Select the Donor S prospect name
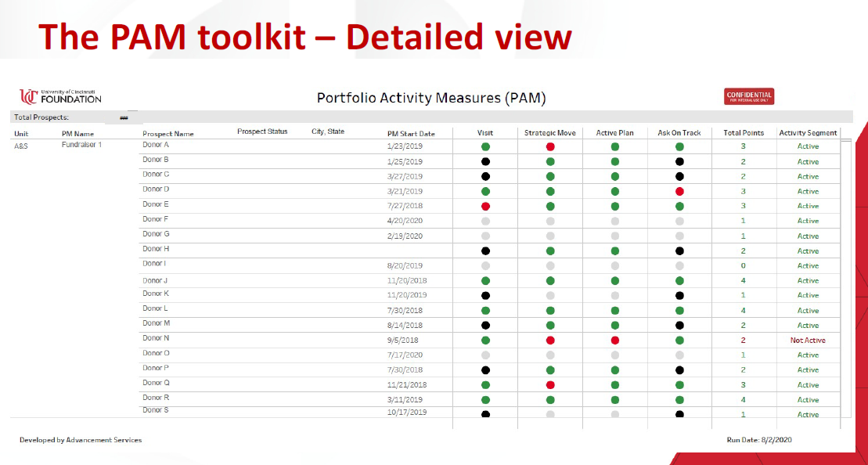 click(x=156, y=410)
